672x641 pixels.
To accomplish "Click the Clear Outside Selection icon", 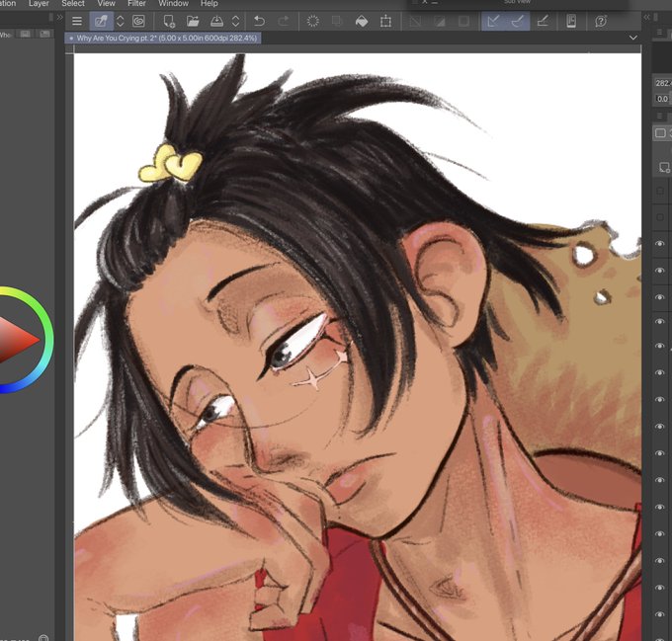I will coord(337,21).
